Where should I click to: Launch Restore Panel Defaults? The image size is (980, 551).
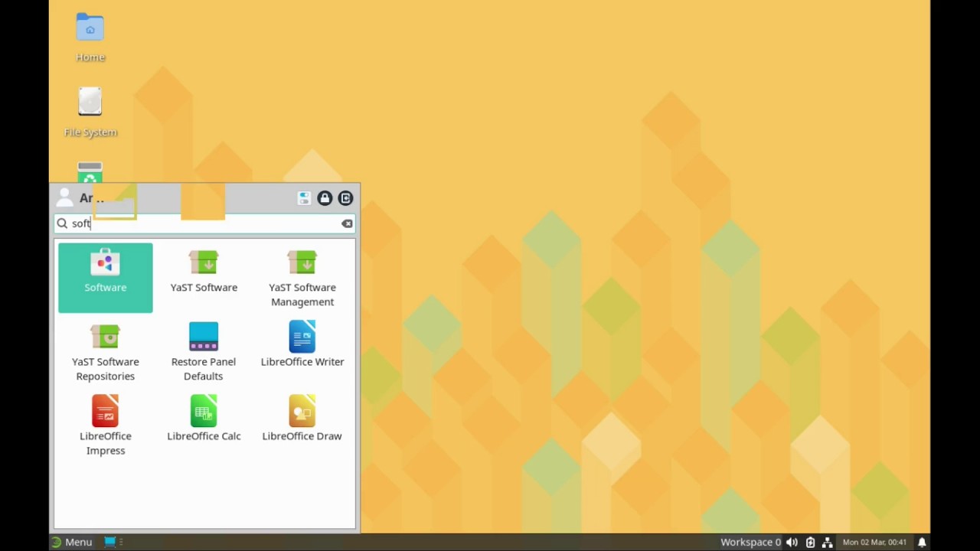click(204, 353)
